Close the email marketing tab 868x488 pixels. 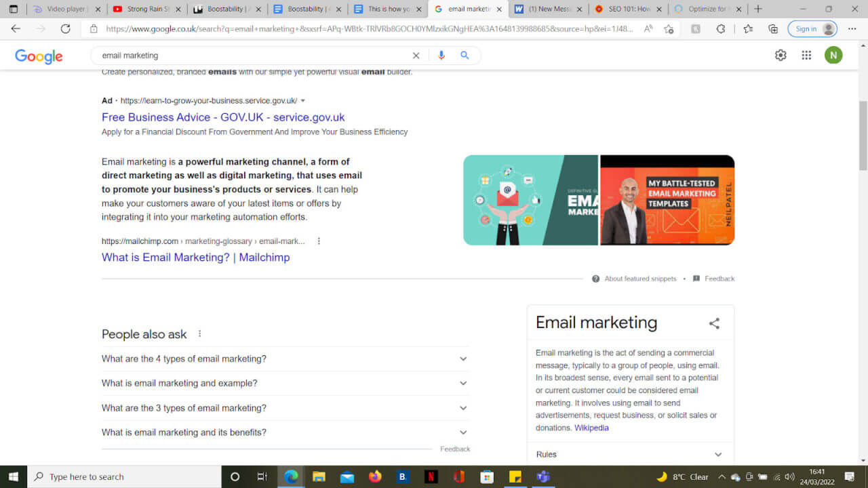pos(500,9)
